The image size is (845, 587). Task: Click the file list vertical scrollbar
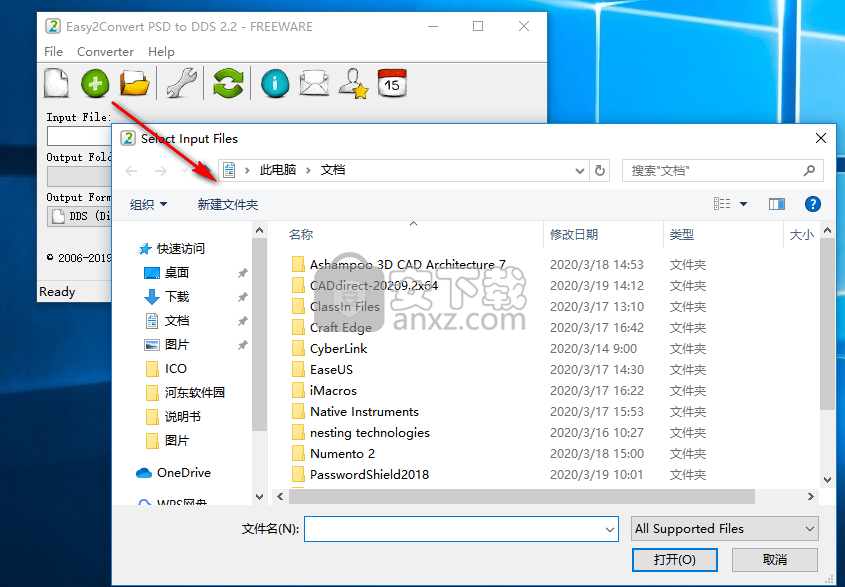(x=827, y=323)
